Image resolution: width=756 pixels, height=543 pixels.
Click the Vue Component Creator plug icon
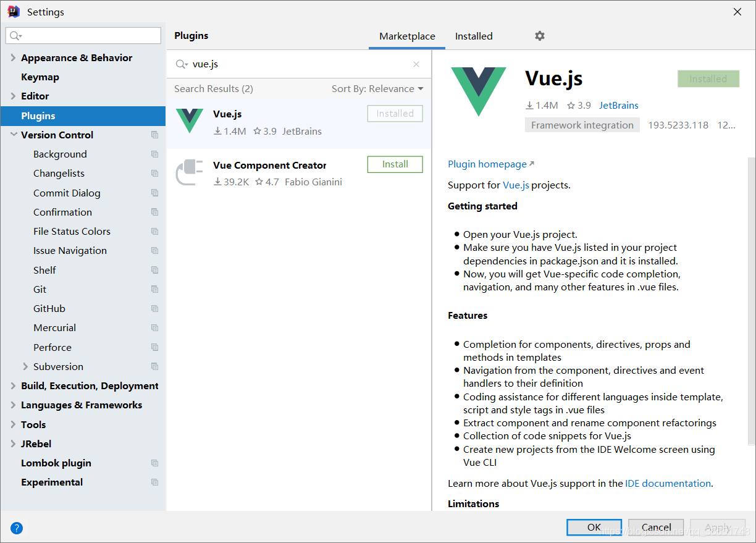pos(190,172)
